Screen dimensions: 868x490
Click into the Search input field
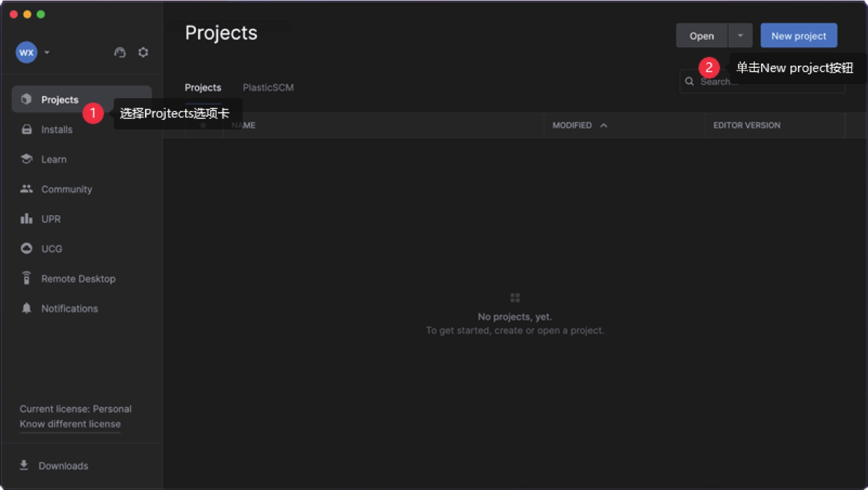(x=762, y=81)
